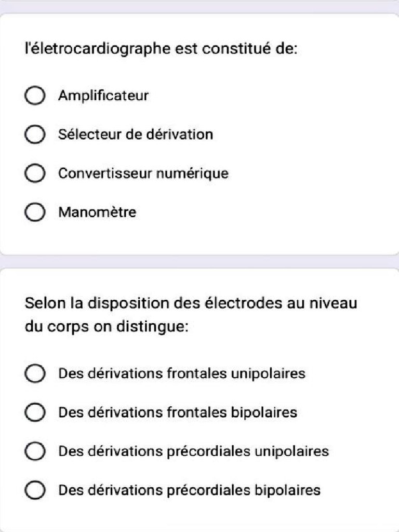The image size is (399, 532).
Task: Tap "Des dérivations précordiales bipolaires" label text
Action: (189, 490)
